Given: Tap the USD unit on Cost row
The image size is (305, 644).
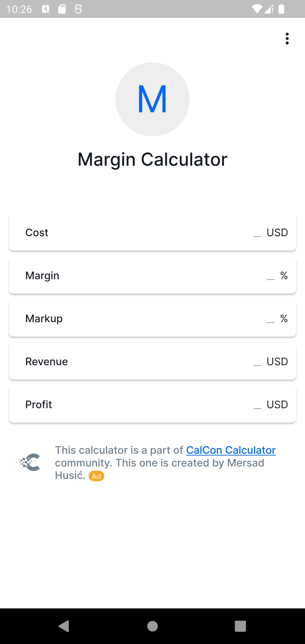Looking at the screenshot, I should [x=277, y=233].
